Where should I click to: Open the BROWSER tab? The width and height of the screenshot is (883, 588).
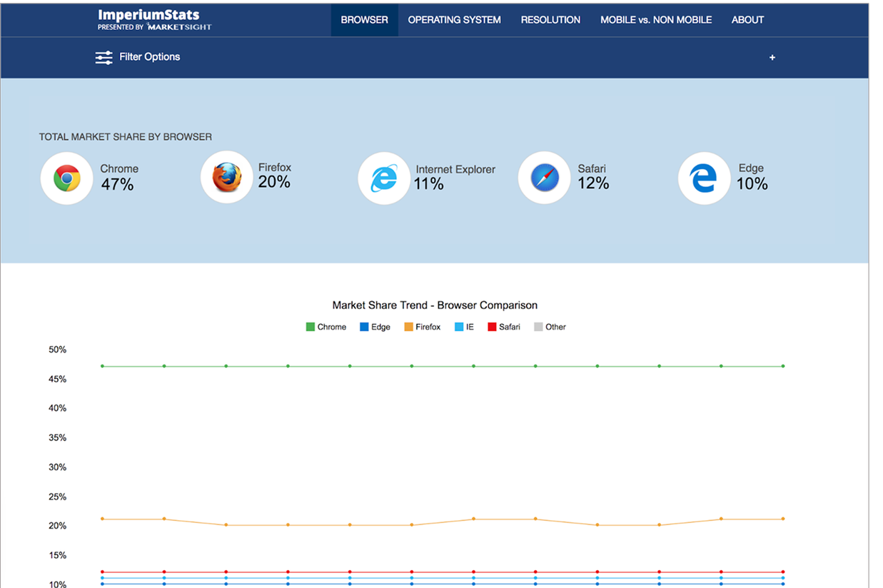click(x=365, y=20)
